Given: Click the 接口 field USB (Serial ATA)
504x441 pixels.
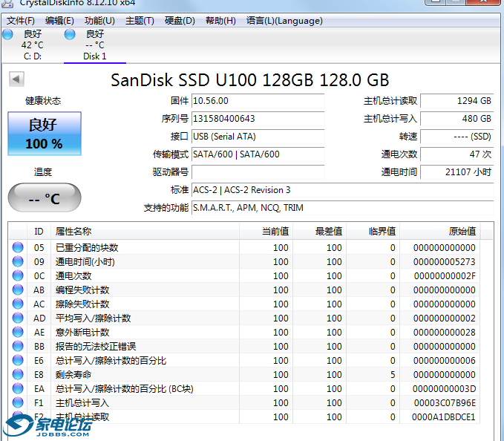Looking at the screenshot, I should pyautogui.click(x=258, y=137).
